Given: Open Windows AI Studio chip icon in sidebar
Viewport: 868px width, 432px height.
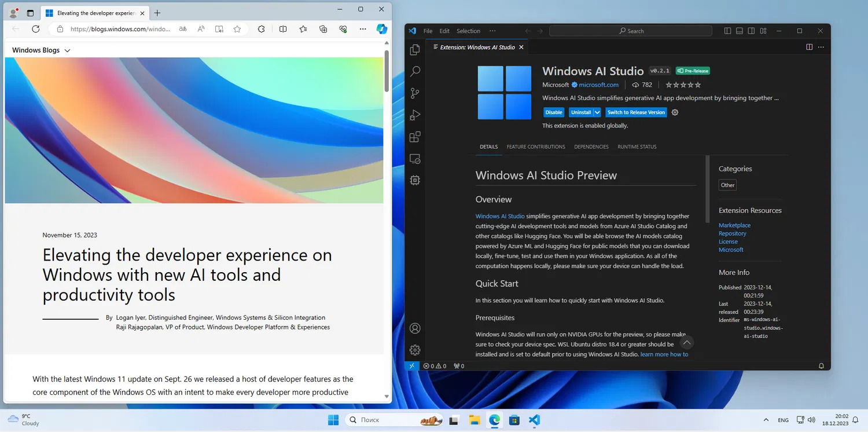Looking at the screenshot, I should pos(414,180).
